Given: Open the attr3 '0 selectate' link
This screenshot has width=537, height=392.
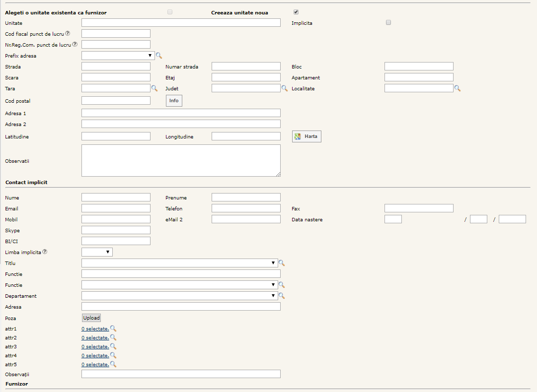Looking at the screenshot, I should (95, 347).
